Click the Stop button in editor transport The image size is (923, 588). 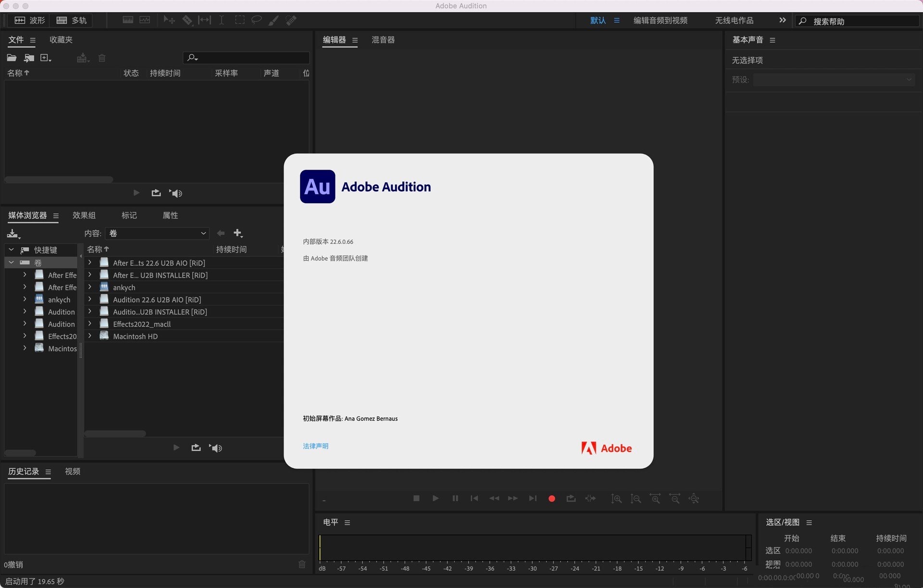pos(416,499)
